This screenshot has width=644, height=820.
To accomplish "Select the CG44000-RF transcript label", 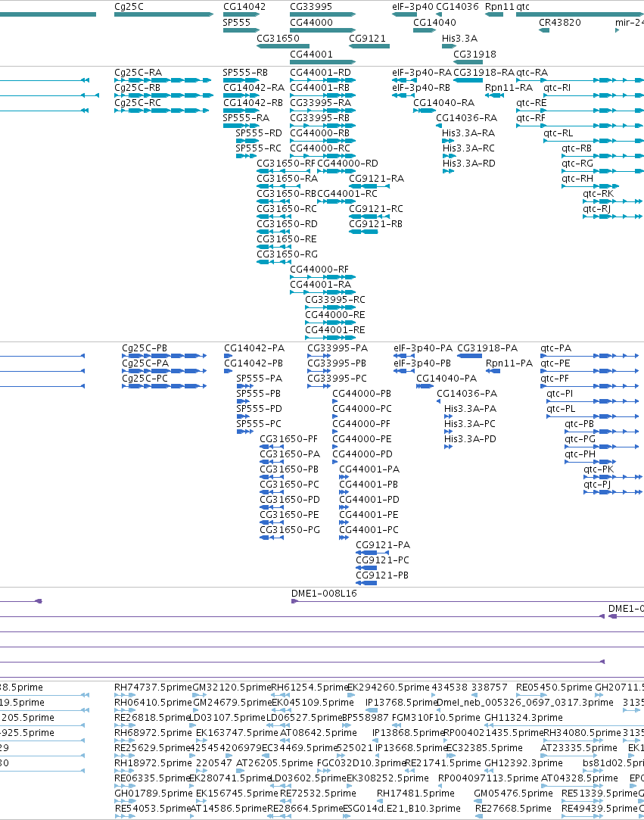I will click(319, 270).
